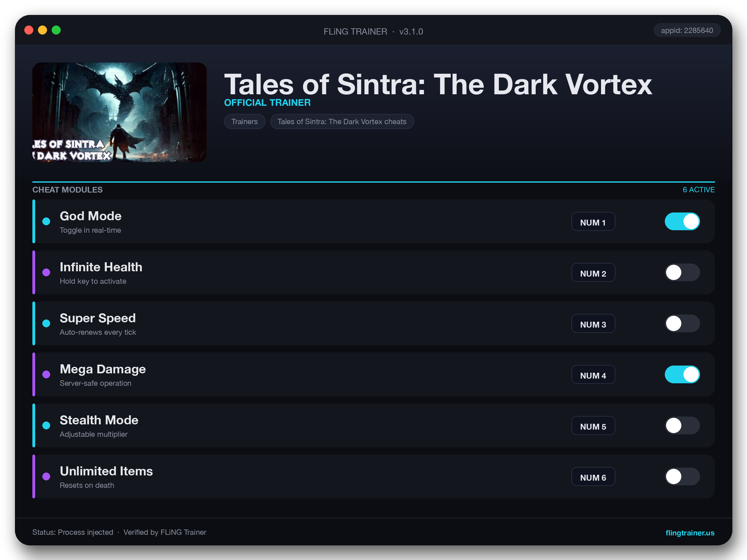Image resolution: width=747 pixels, height=560 pixels.
Task: Select the Infinite Health title
Action: point(101,267)
